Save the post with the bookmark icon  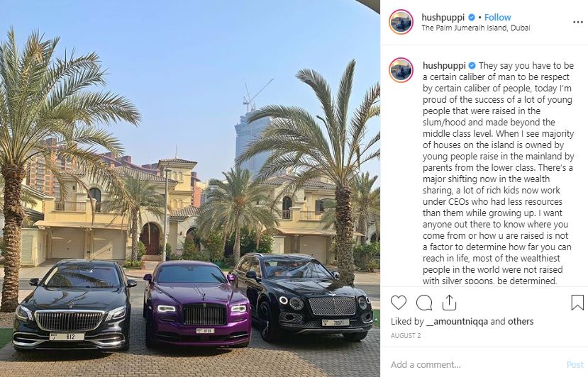pyautogui.click(x=577, y=303)
